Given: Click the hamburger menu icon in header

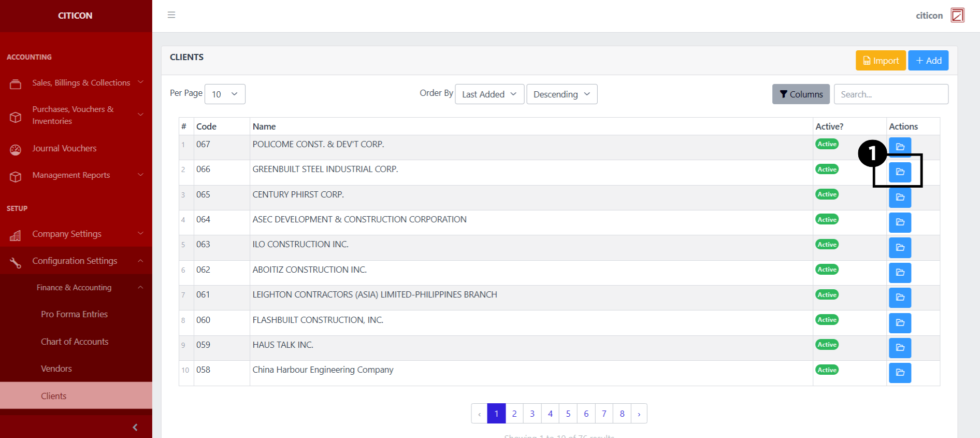Looking at the screenshot, I should point(171,15).
